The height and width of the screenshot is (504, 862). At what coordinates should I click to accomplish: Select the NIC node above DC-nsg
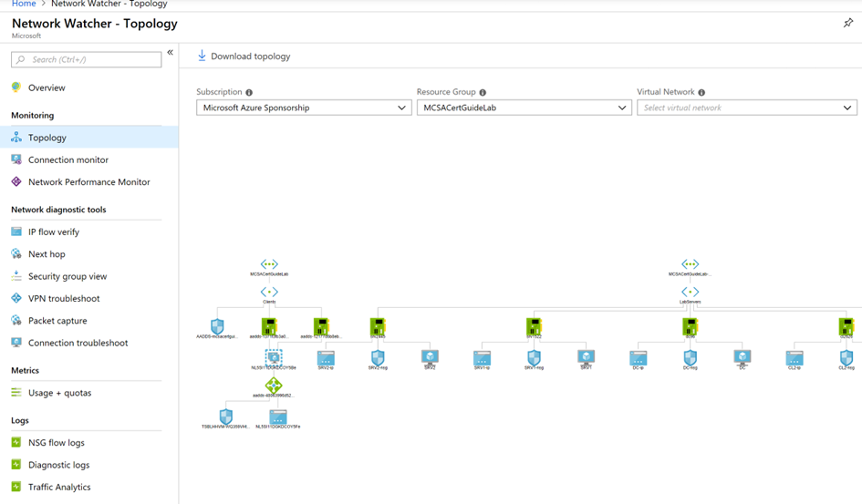[x=691, y=326]
